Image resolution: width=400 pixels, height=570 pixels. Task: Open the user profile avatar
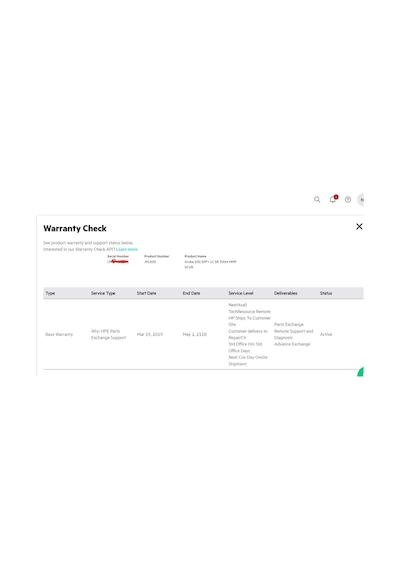361,199
